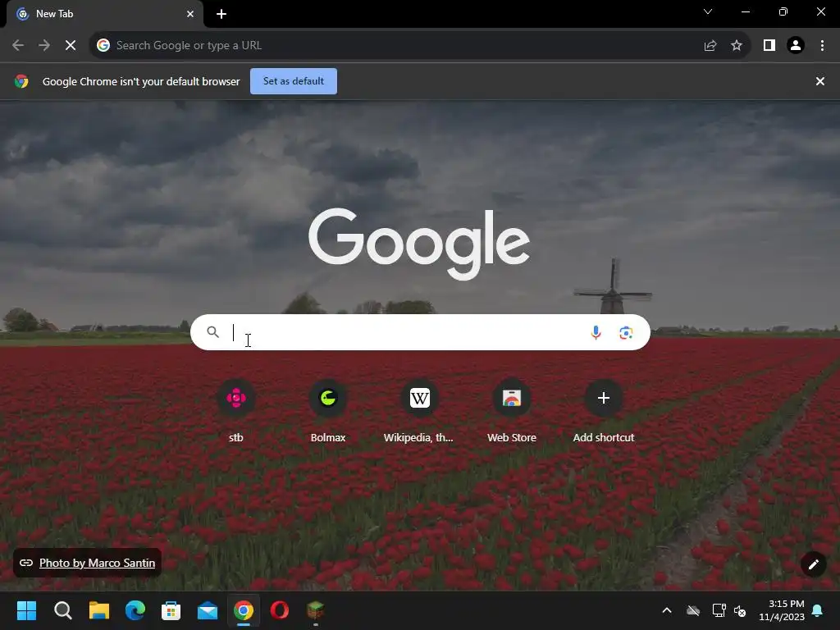Show hidden system tray icons
840x630 pixels.
(667, 610)
